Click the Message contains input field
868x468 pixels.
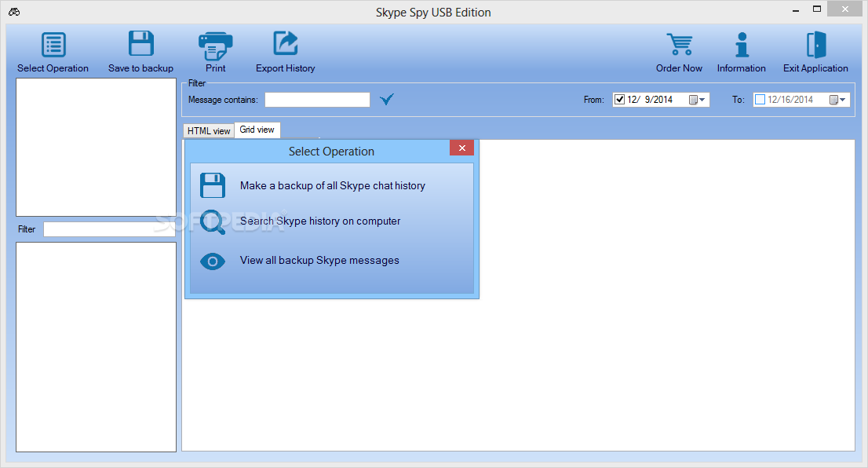pos(317,100)
